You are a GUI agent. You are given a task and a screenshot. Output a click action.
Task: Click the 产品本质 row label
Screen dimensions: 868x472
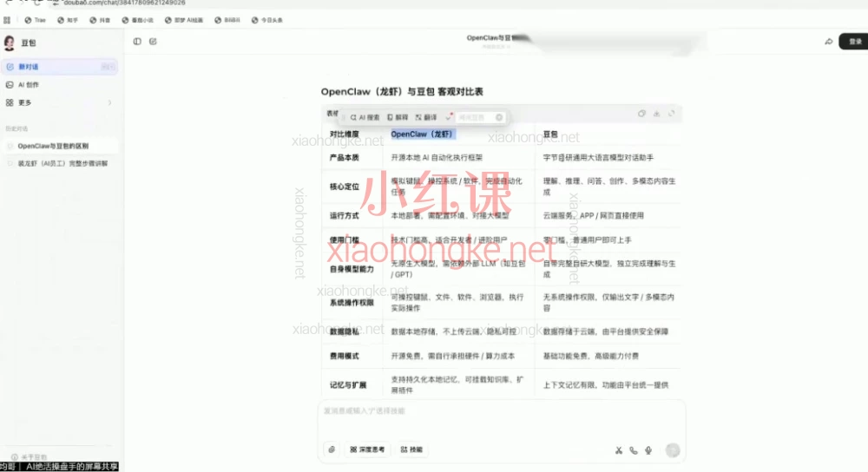[345, 158]
